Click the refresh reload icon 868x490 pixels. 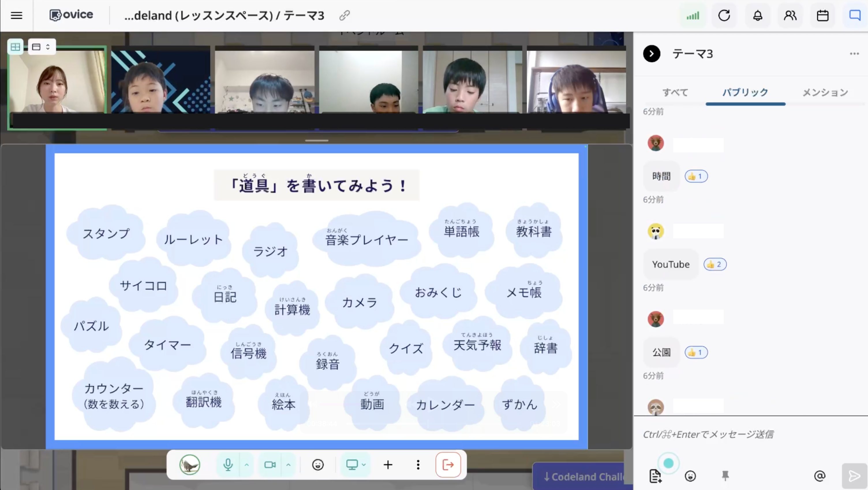point(724,16)
